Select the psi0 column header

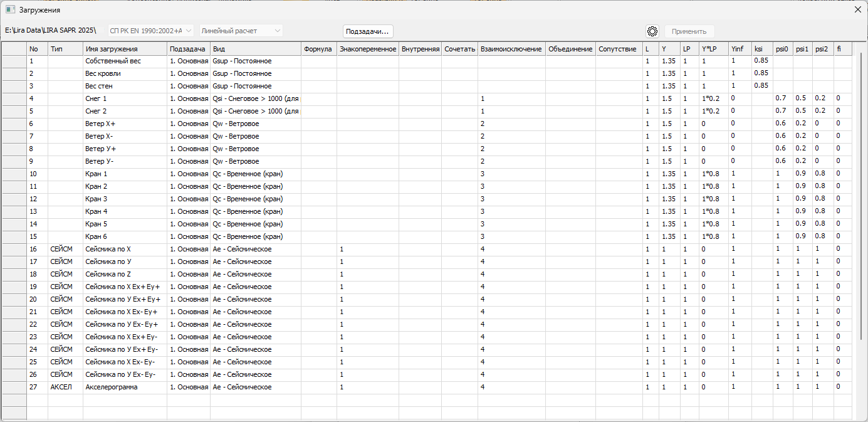[x=782, y=49]
